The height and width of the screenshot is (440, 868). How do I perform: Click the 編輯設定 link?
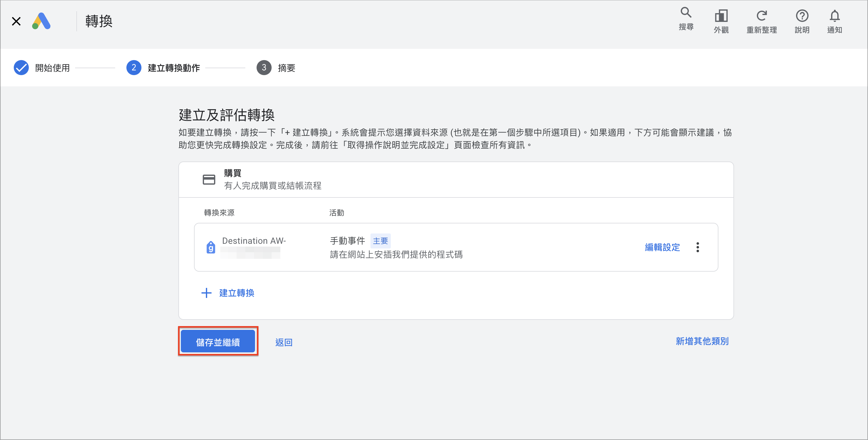662,247
